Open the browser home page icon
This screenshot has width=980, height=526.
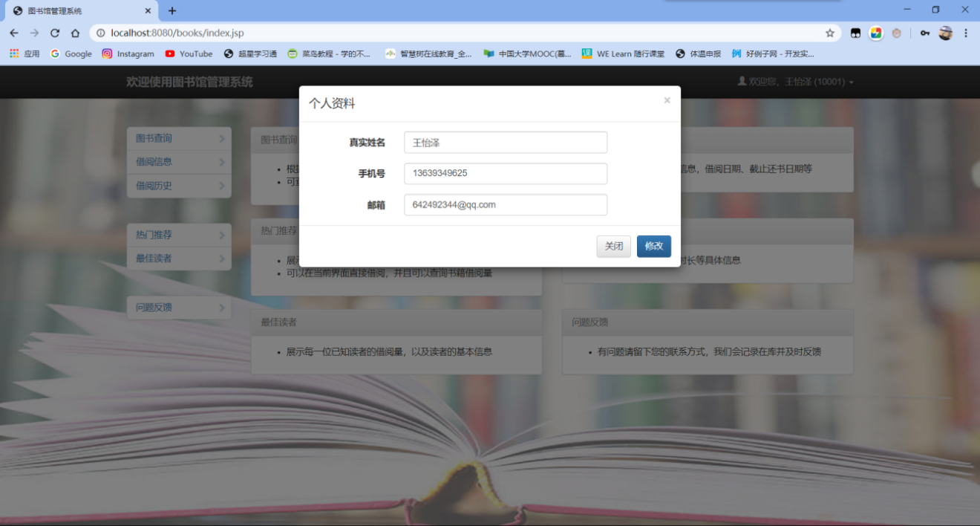point(75,33)
